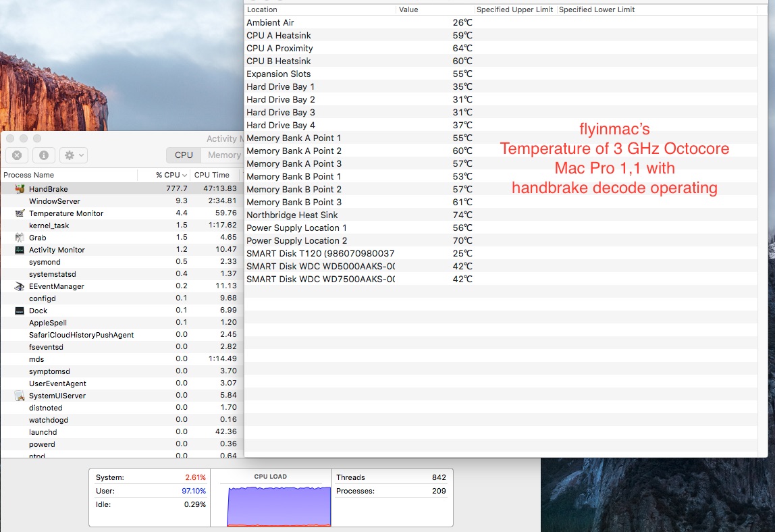Click the Specified Lower Limit column header
The width and height of the screenshot is (775, 532).
pyautogui.click(x=658, y=9)
